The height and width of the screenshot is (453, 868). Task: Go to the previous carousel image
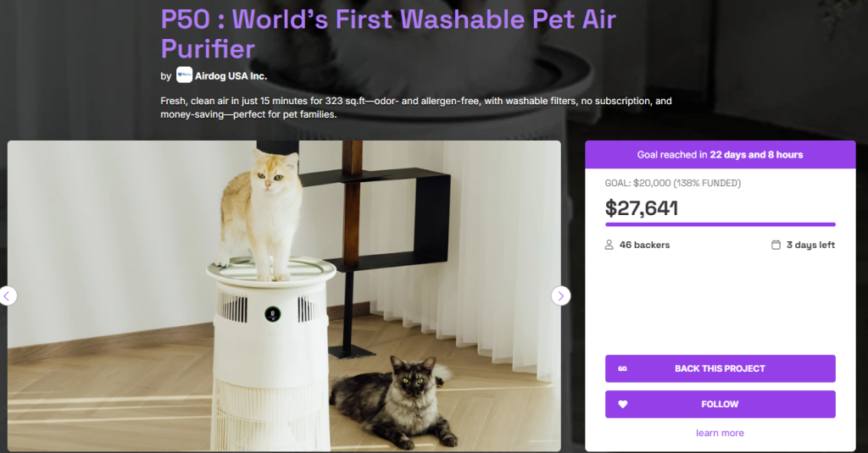tap(7, 296)
